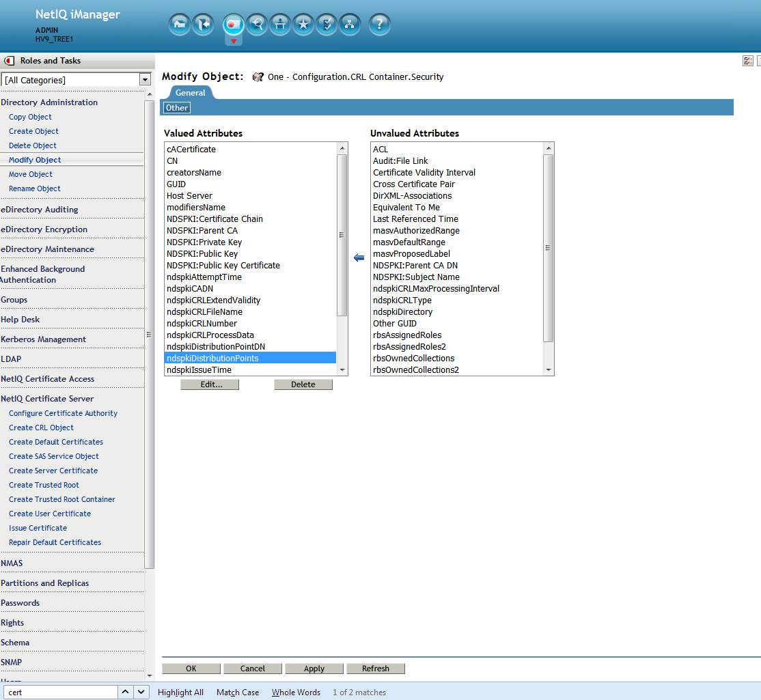Image resolution: width=761 pixels, height=700 pixels.
Task: Select ndspkiDistributionPoints in Valued Attributes
Action: pyautogui.click(x=251, y=359)
